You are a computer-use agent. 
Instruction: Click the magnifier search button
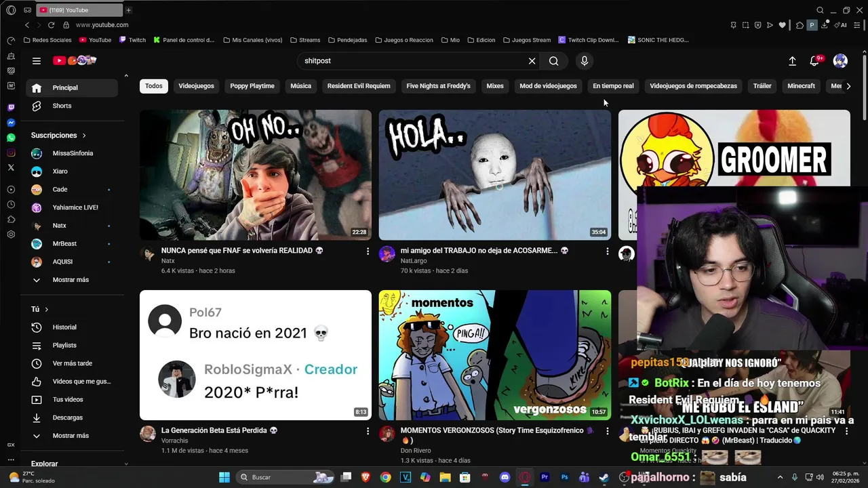(x=554, y=61)
